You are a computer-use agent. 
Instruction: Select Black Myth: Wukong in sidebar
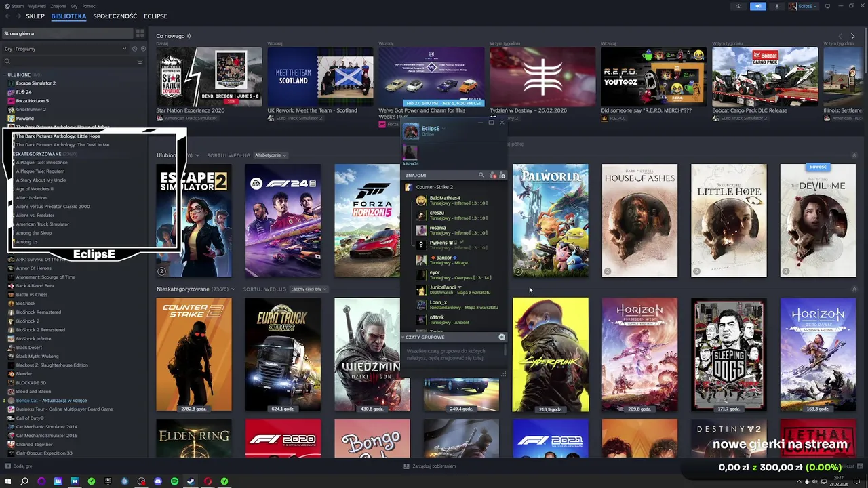pos(37,357)
